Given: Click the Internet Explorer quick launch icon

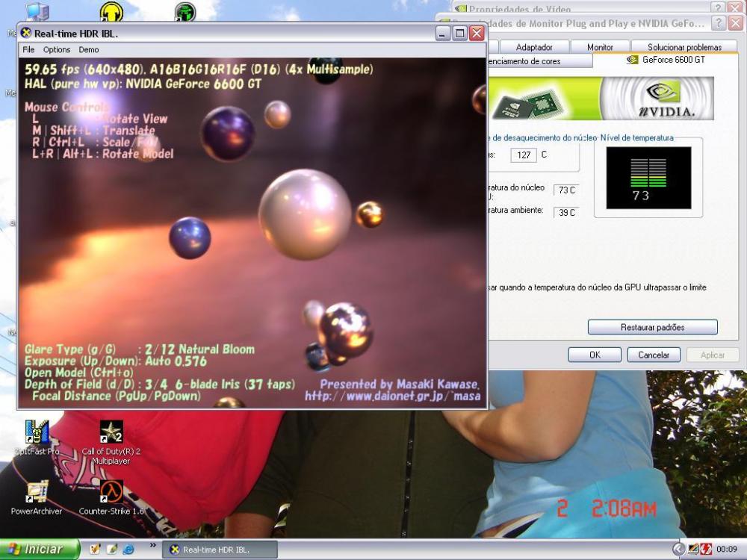Looking at the screenshot, I should 127,550.
